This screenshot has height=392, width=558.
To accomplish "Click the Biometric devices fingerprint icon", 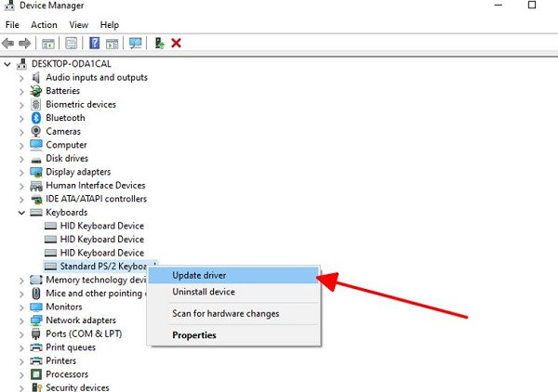I will [36, 104].
